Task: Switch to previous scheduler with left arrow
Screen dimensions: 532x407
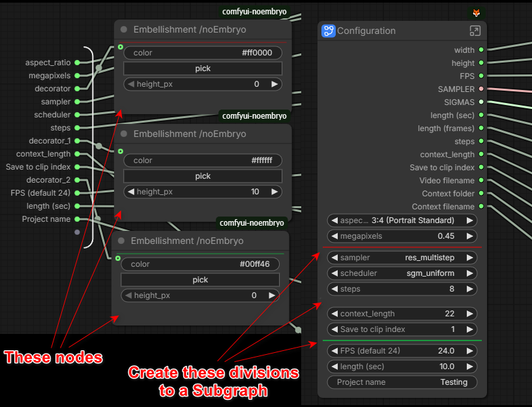Action: [x=334, y=273]
